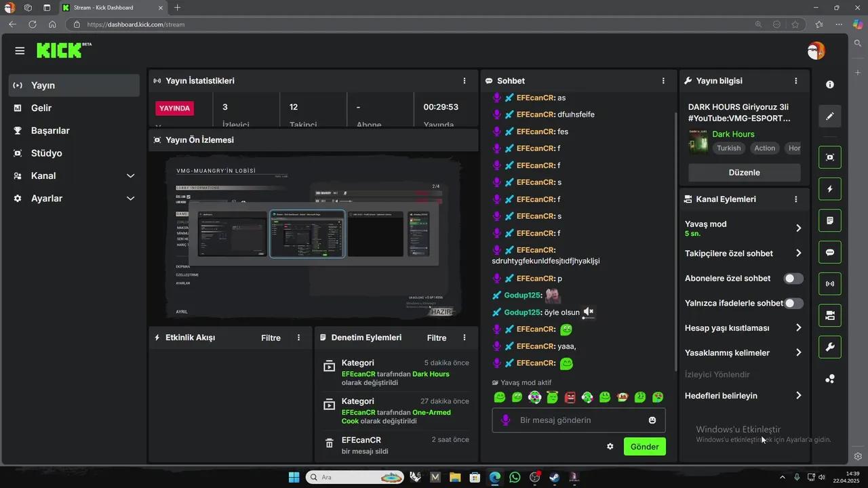Image resolution: width=868 pixels, height=488 pixels.
Task: Open Yayın İstatistikleri panel kebab menu
Action: tap(465, 81)
